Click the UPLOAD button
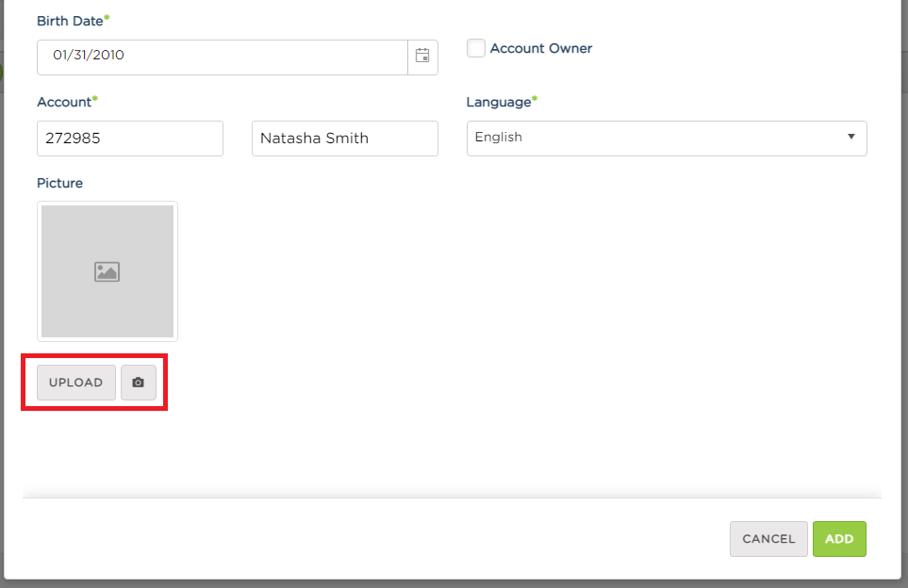 pos(76,383)
